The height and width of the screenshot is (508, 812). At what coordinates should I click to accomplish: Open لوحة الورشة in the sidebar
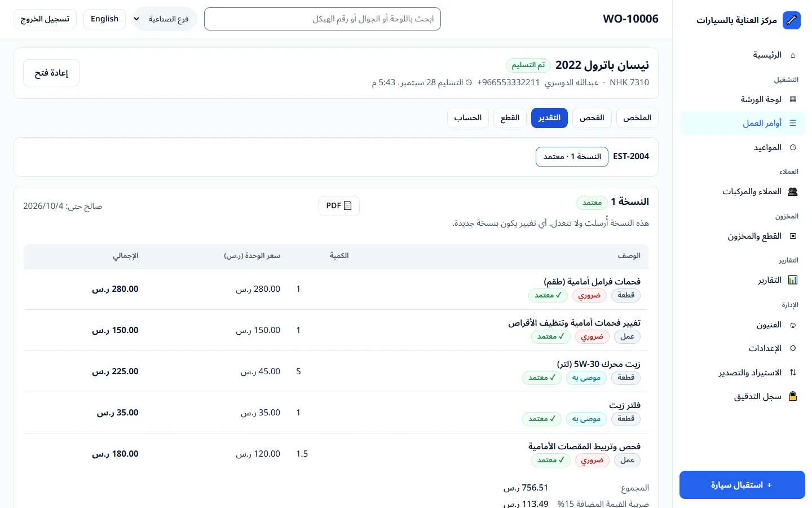pyautogui.click(x=742, y=99)
